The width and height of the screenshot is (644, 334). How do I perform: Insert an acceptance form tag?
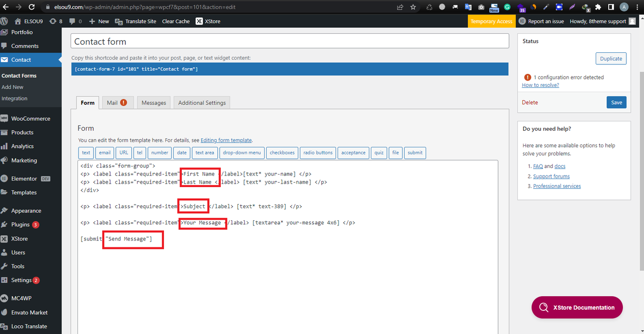(354, 153)
